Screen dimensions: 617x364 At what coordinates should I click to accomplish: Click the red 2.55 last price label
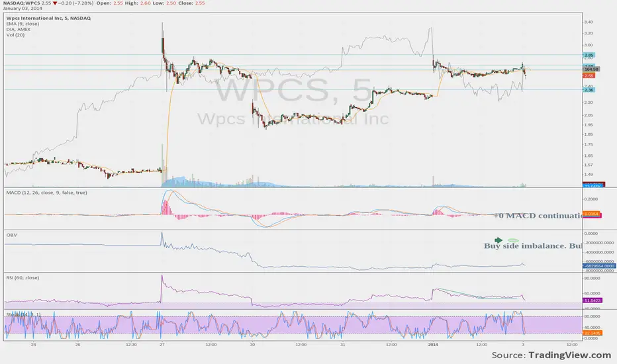click(x=589, y=75)
